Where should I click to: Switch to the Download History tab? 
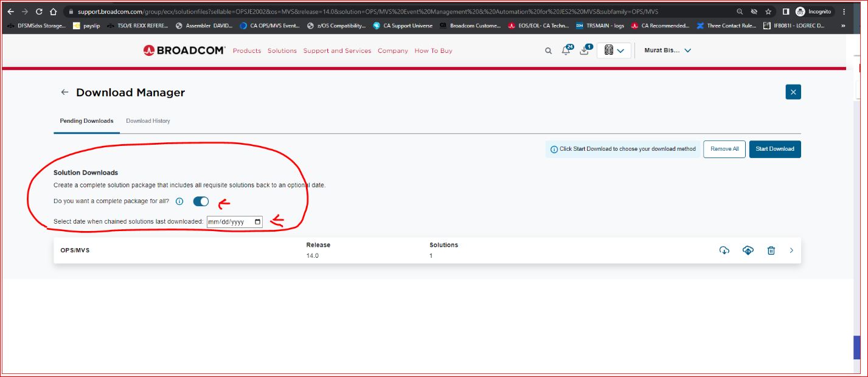click(148, 121)
